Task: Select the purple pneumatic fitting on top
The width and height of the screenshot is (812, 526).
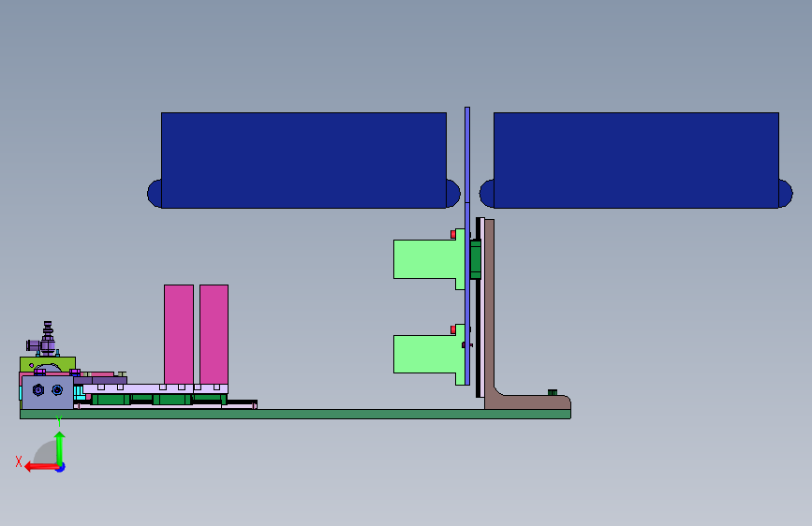Action: pos(45,339)
